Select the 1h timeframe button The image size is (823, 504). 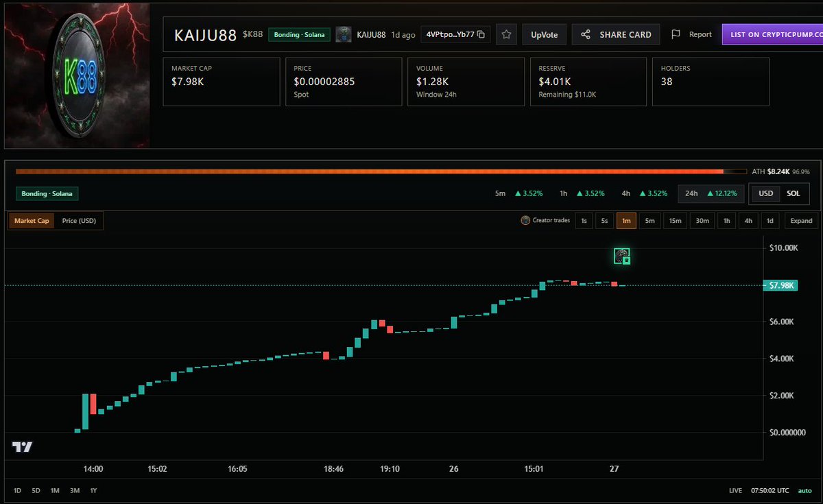point(726,221)
